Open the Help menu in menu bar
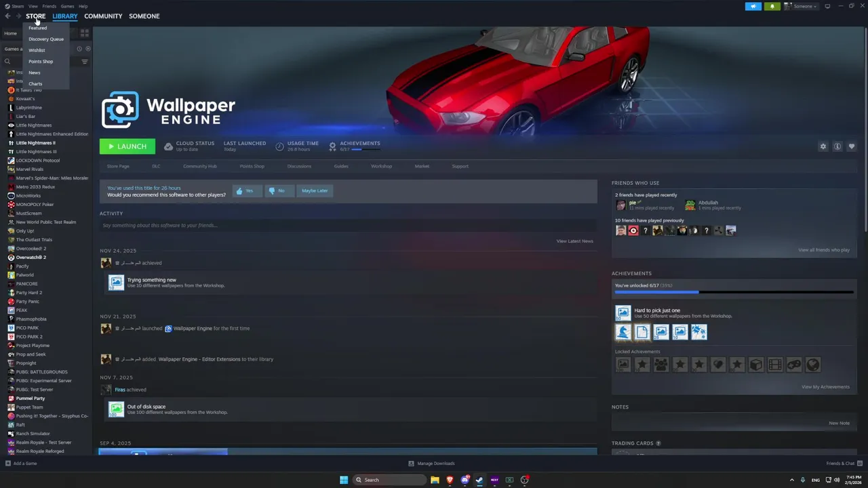868x488 pixels. [83, 6]
